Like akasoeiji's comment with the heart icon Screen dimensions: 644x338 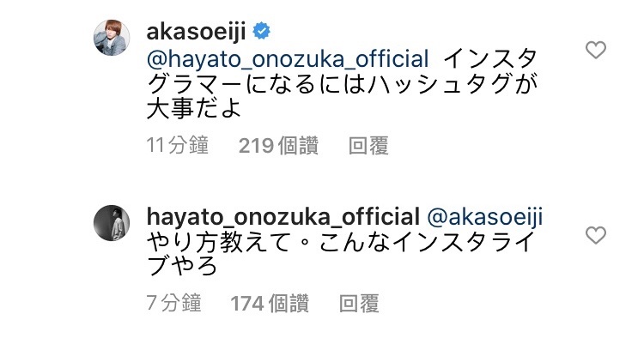click(x=596, y=50)
